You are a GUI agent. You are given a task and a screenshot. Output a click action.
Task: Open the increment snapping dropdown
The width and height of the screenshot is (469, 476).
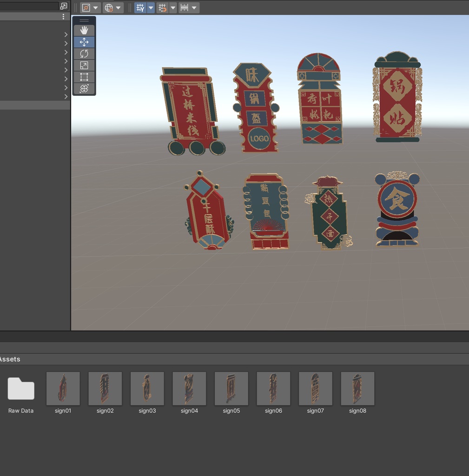tap(194, 7)
